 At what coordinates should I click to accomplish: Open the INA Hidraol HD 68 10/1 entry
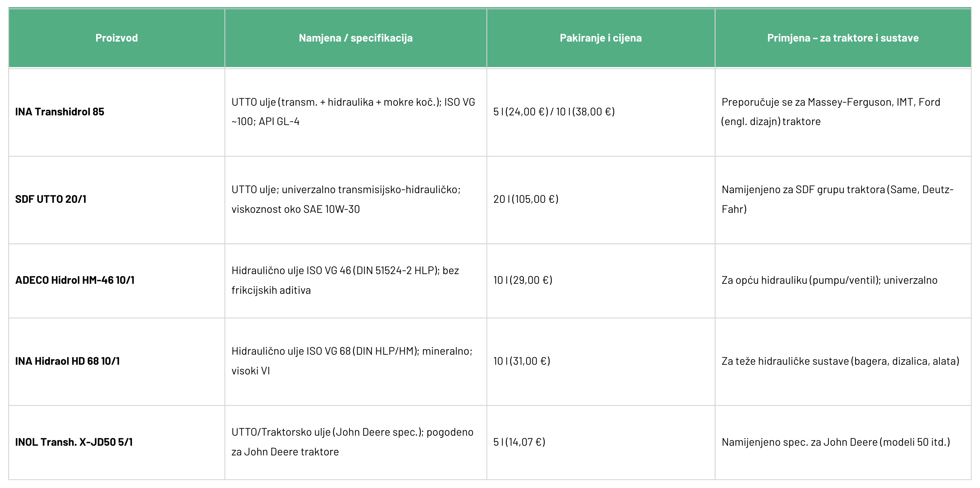pos(67,361)
